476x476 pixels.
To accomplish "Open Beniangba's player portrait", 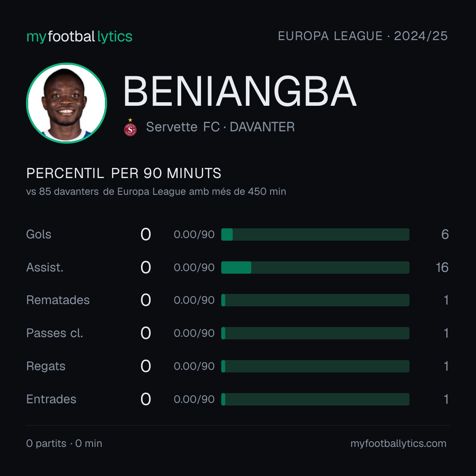I will coord(67,103).
